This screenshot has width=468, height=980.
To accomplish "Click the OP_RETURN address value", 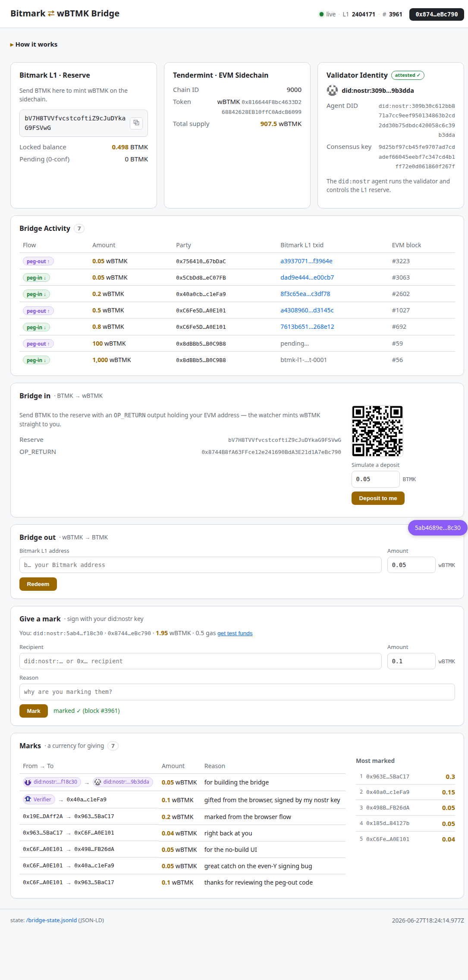I will pyautogui.click(x=271, y=452).
